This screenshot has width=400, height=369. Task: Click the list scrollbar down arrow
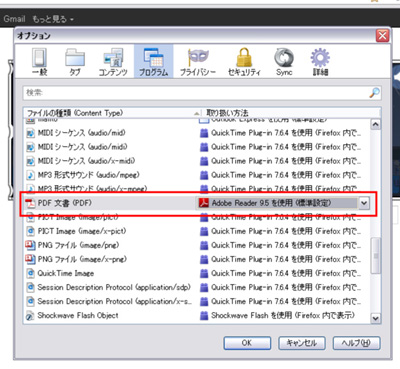coord(375,318)
